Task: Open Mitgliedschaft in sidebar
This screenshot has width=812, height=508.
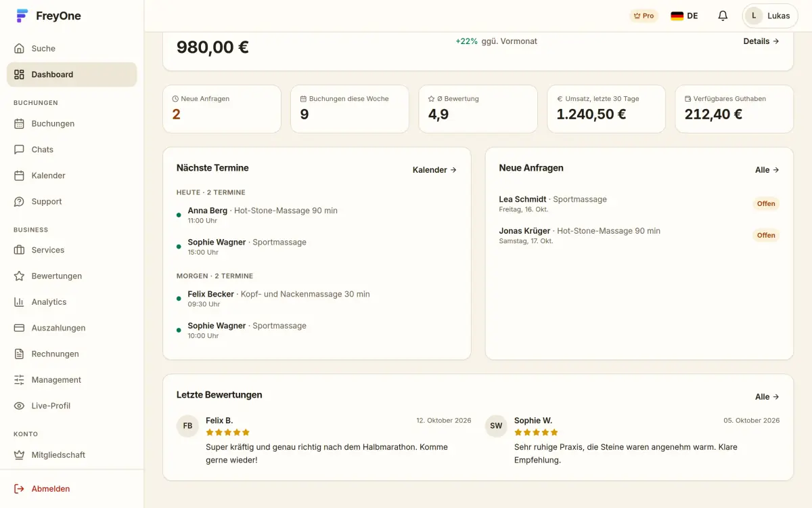Action: tap(72, 455)
